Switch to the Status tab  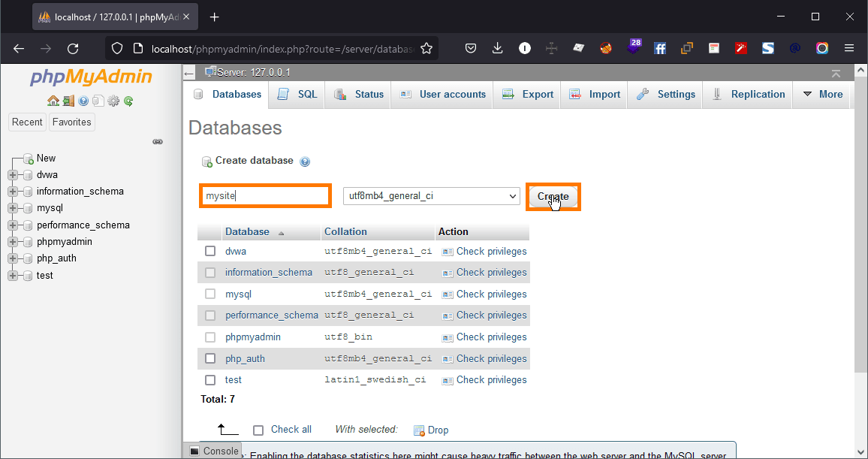click(358, 94)
